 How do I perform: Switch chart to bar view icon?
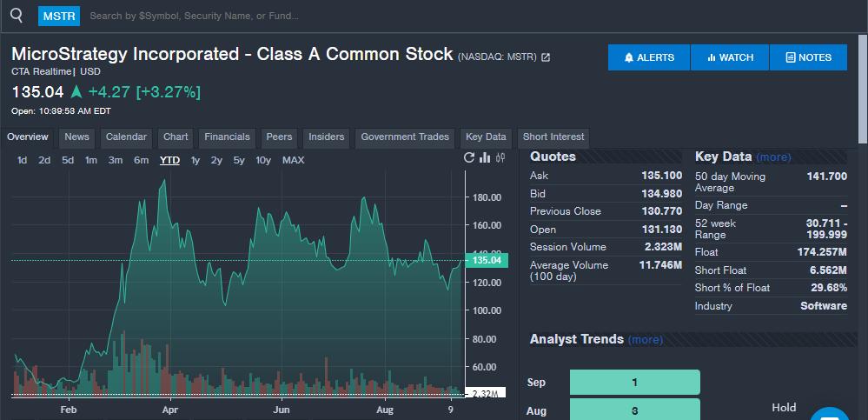485,158
